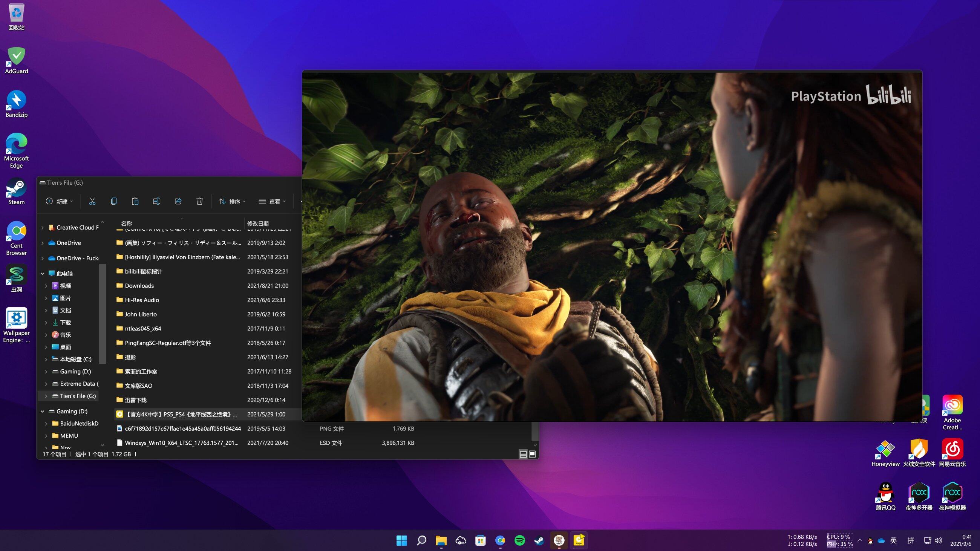
Task: Open Cent Browser desktop shortcut
Action: pos(16,239)
